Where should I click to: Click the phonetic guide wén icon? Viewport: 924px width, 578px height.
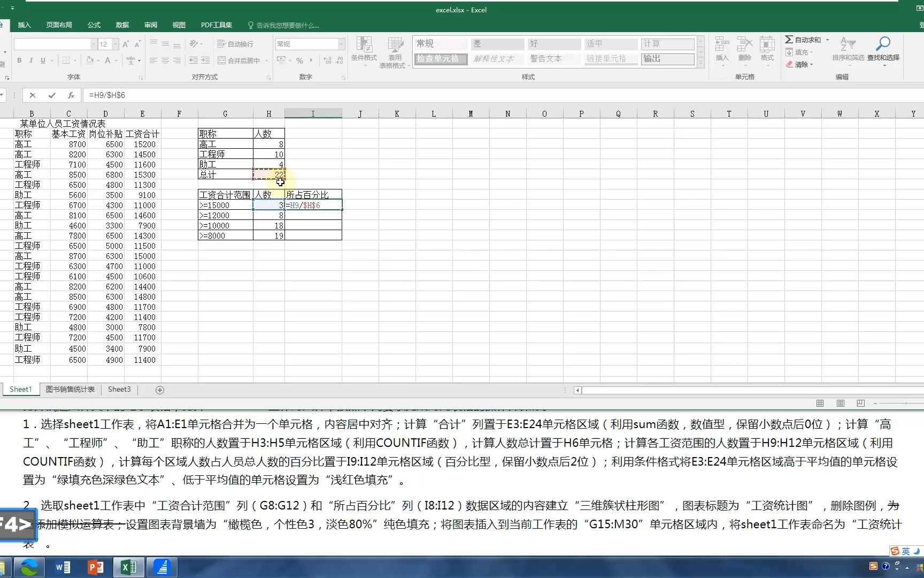tap(130, 60)
